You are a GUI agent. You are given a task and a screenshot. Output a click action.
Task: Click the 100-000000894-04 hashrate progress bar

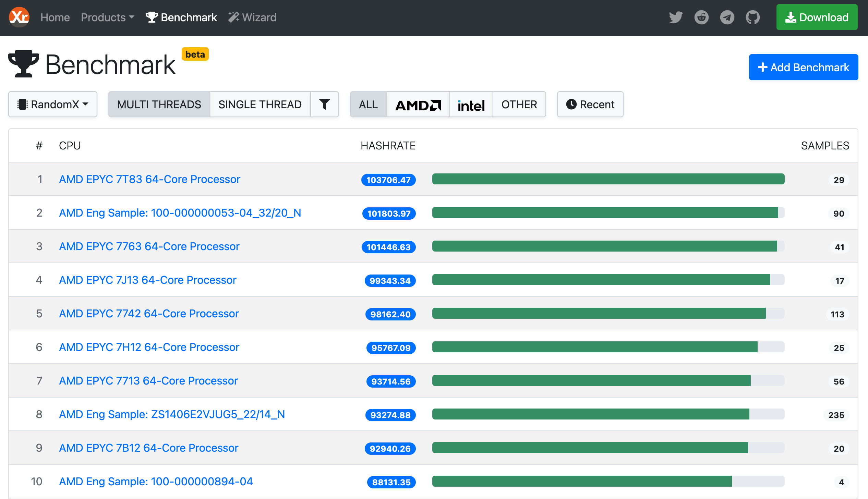point(608,481)
